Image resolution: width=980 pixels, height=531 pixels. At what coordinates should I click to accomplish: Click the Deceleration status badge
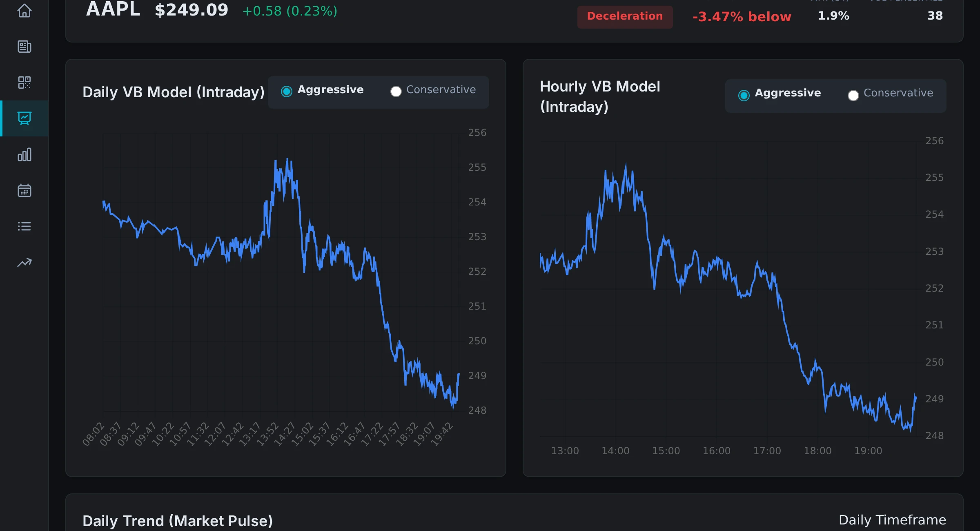625,16
